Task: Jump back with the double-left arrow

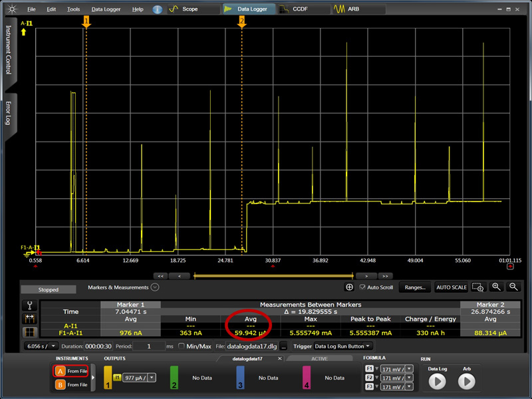Action: pos(160,276)
